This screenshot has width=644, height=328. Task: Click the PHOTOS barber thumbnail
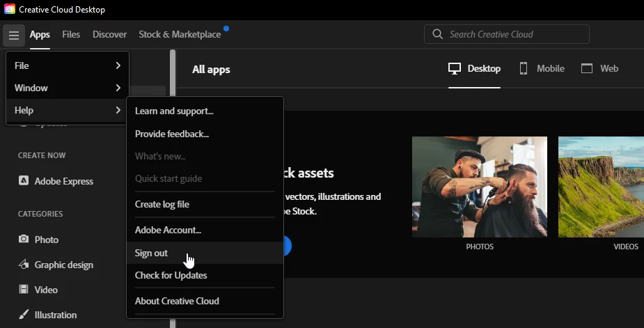479,187
